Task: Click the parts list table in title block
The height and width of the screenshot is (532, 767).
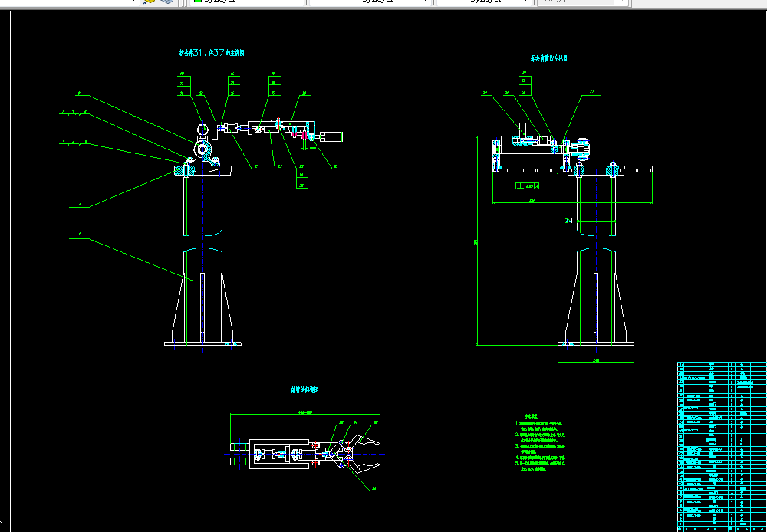Action: coord(722,447)
